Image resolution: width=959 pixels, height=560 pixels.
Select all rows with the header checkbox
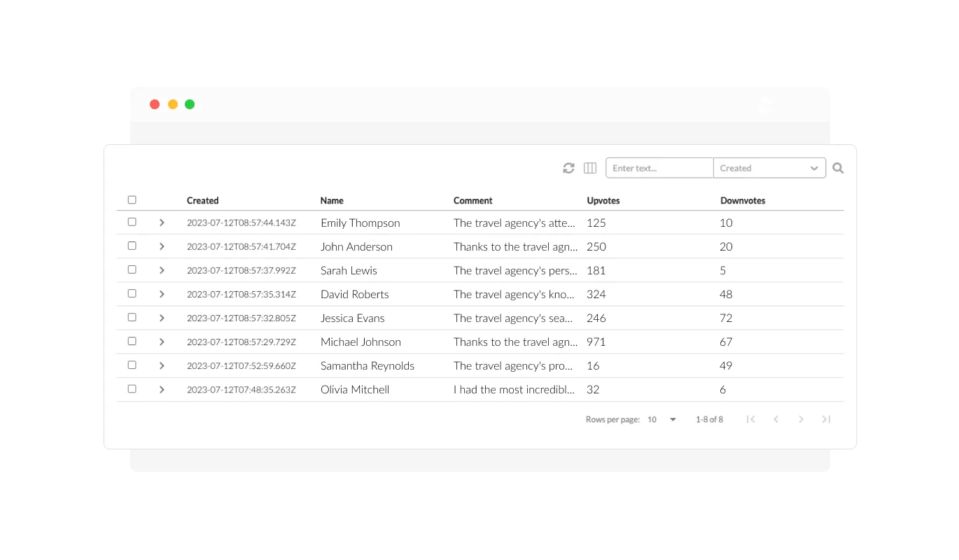click(x=132, y=199)
